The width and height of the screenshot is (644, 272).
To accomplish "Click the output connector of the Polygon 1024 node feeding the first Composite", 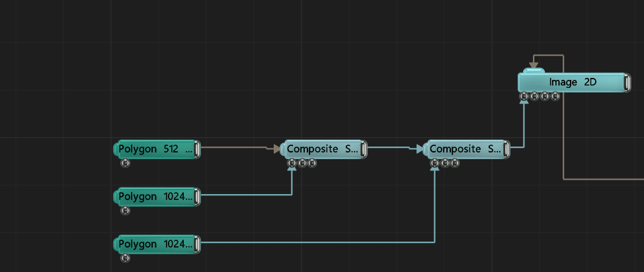I will [197, 197].
